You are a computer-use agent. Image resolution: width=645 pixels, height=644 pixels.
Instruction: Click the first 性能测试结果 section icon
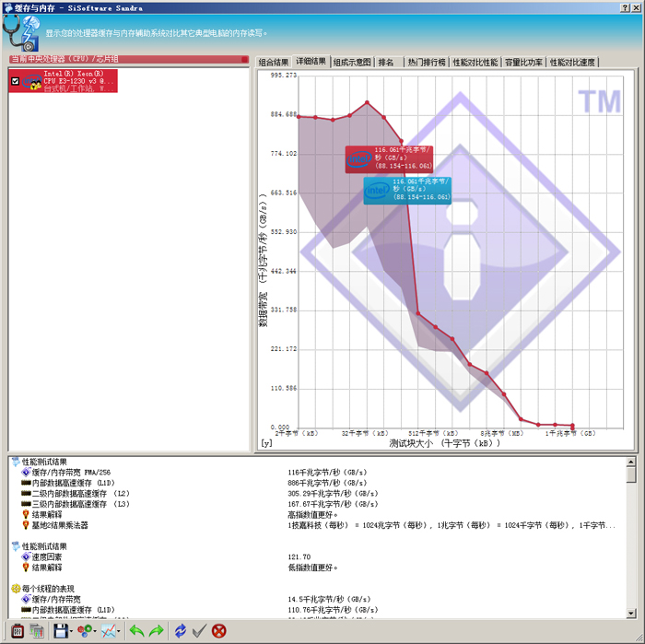(x=16, y=462)
